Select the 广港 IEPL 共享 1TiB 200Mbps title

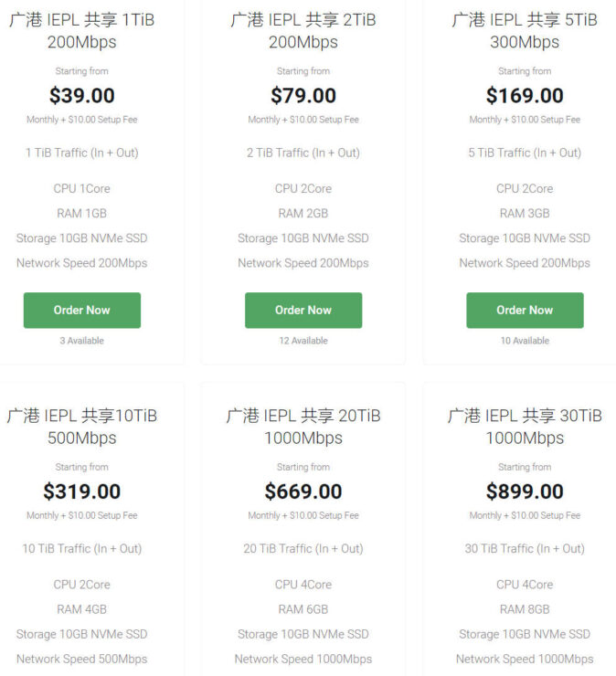point(82,31)
